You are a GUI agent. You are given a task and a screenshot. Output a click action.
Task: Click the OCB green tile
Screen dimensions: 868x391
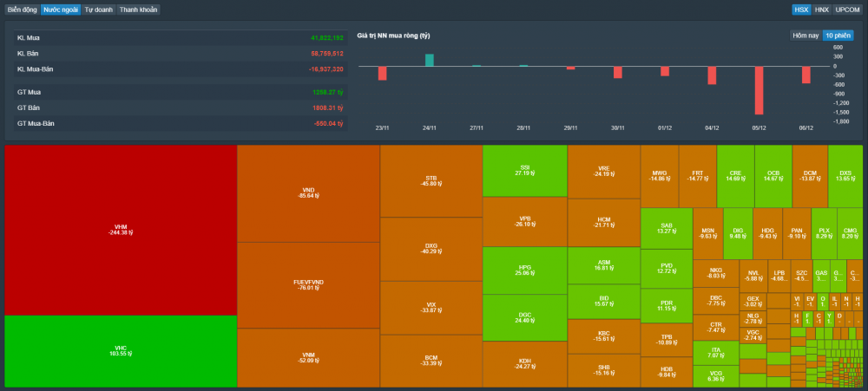click(773, 176)
